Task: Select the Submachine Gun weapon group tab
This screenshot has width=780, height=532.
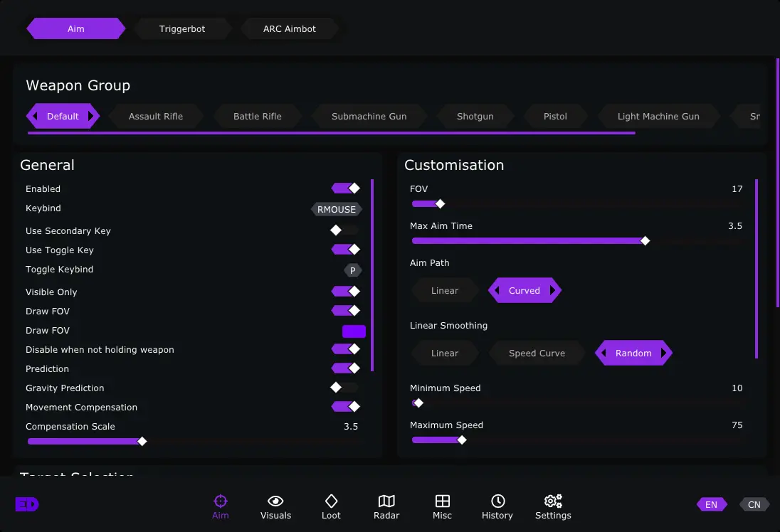Action: [x=369, y=117]
